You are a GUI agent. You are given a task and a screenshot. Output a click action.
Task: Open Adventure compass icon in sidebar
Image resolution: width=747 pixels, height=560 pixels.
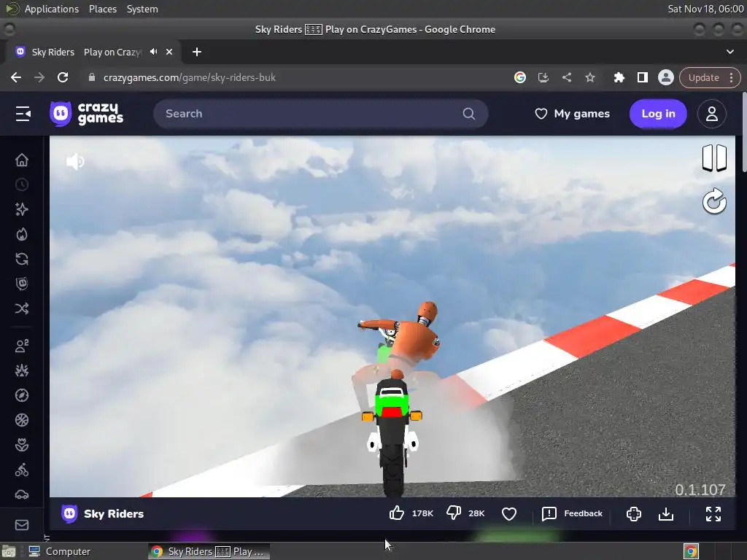22,395
